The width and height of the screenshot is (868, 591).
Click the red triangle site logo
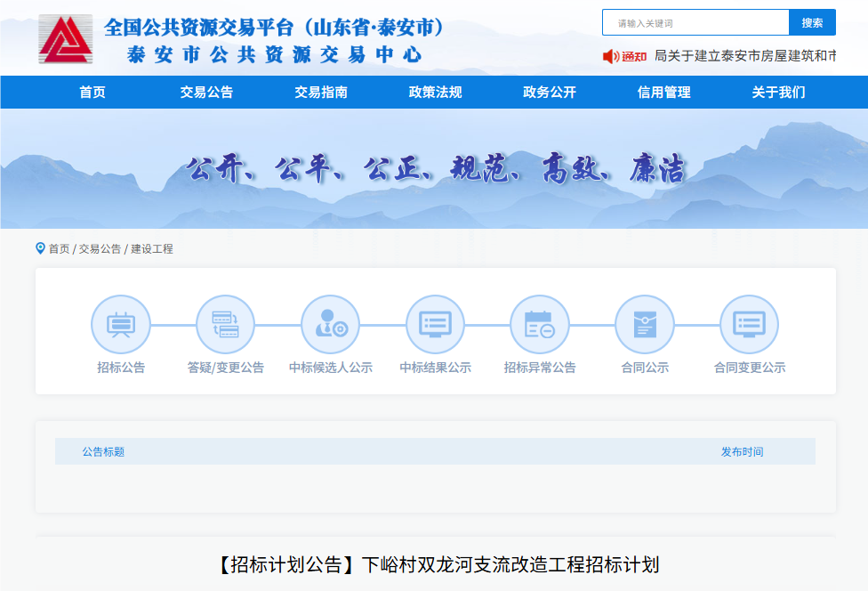pyautogui.click(x=65, y=39)
